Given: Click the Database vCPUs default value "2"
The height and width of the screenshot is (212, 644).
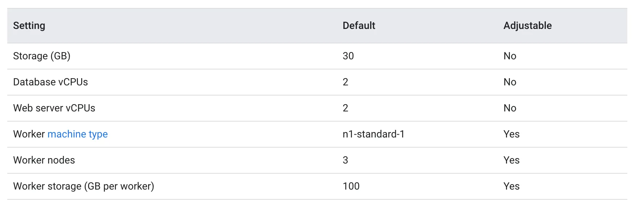Looking at the screenshot, I should [346, 82].
